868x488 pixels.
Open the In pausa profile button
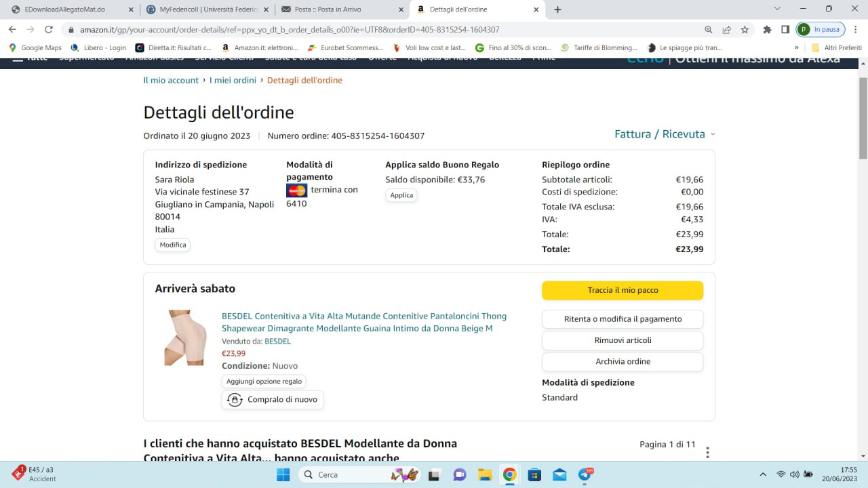(x=821, y=30)
